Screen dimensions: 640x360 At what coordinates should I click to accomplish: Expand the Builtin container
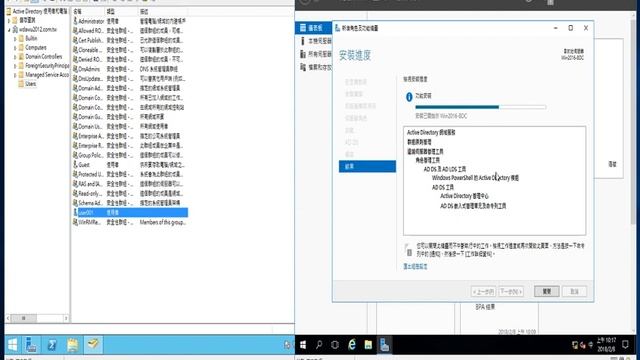coord(15,39)
